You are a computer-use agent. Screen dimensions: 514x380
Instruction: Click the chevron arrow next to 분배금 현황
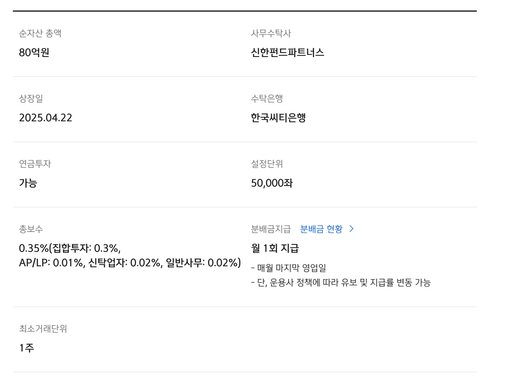click(x=351, y=229)
